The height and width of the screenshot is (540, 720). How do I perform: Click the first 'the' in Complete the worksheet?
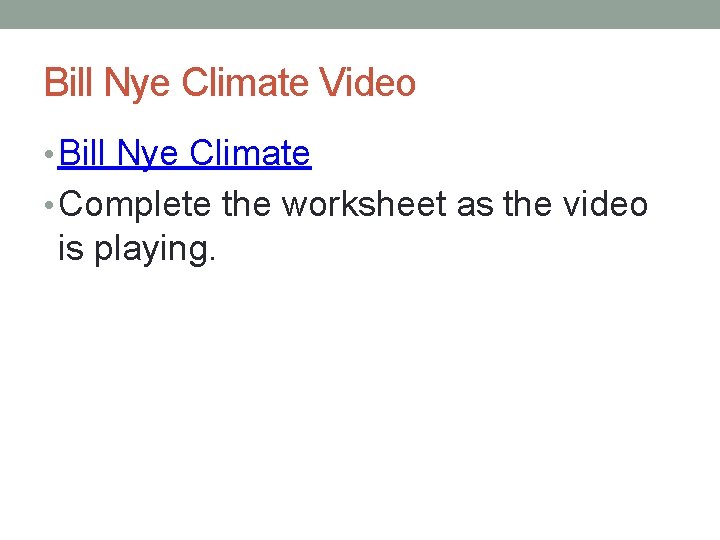tap(246, 205)
